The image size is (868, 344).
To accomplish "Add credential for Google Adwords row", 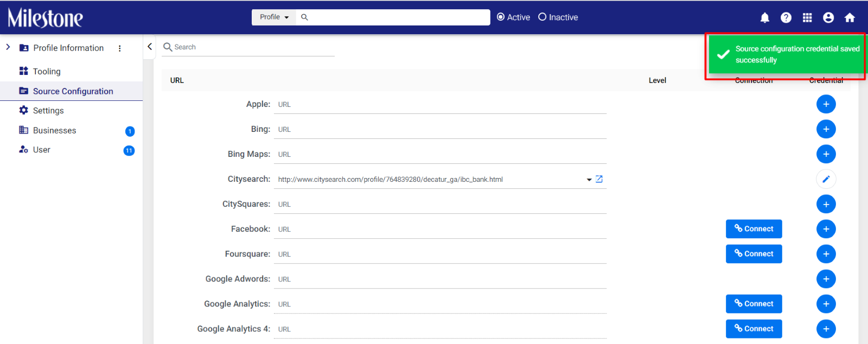I will click(826, 279).
